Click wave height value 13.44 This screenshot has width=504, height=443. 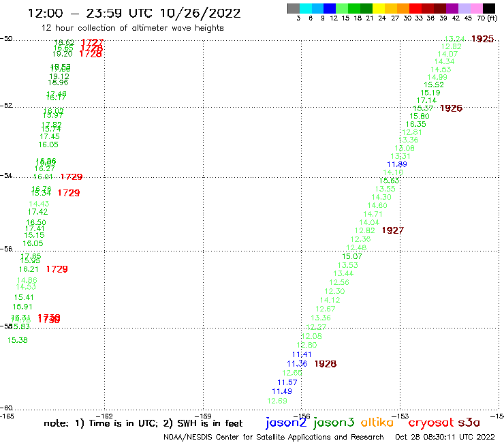[x=343, y=274]
